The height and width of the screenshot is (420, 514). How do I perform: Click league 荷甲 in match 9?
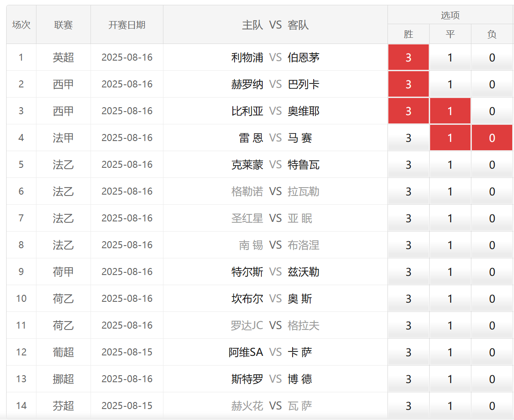tap(63, 272)
